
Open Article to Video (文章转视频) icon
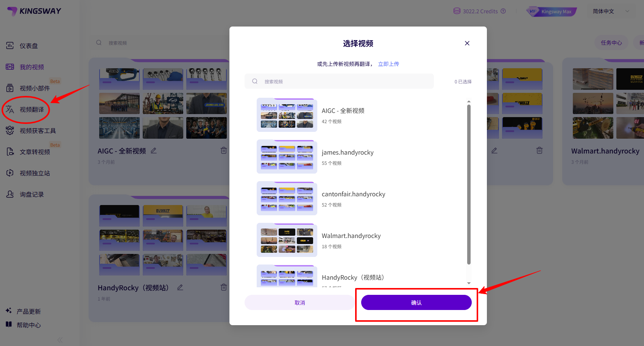10,152
